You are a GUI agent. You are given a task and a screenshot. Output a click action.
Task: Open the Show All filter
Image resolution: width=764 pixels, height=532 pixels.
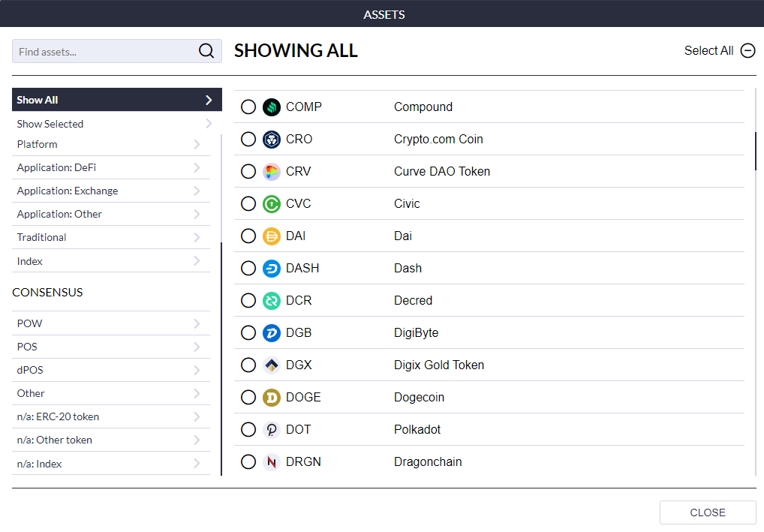pos(117,100)
